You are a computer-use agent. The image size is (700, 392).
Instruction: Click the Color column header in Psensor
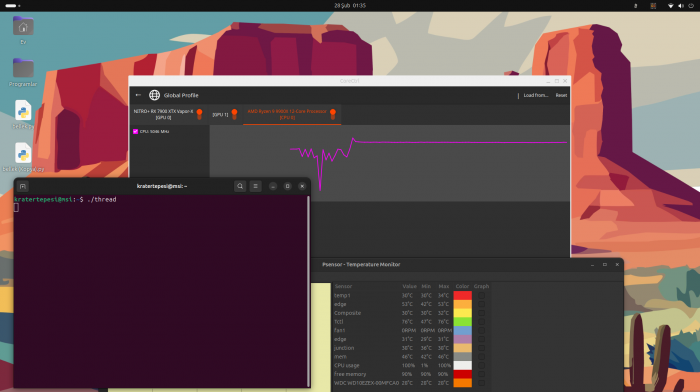[x=462, y=286]
